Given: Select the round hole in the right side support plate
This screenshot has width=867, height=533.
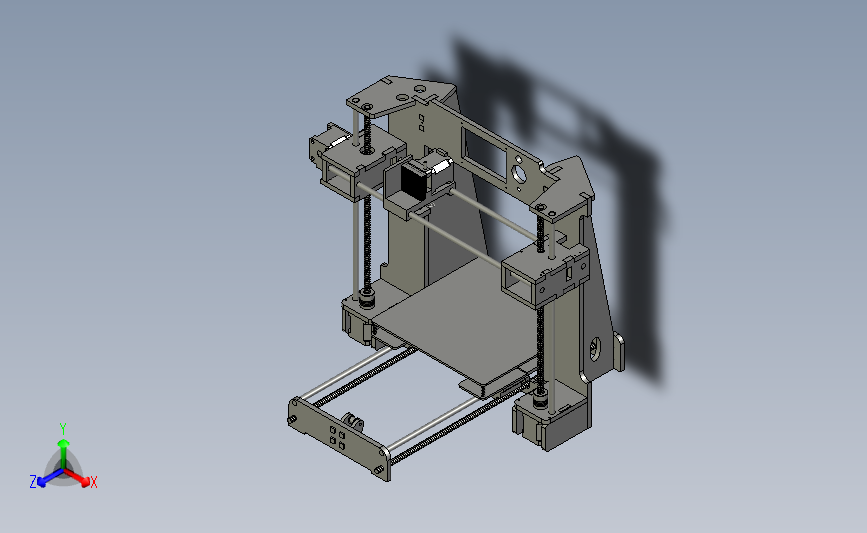Looking at the screenshot, I should tap(594, 348).
